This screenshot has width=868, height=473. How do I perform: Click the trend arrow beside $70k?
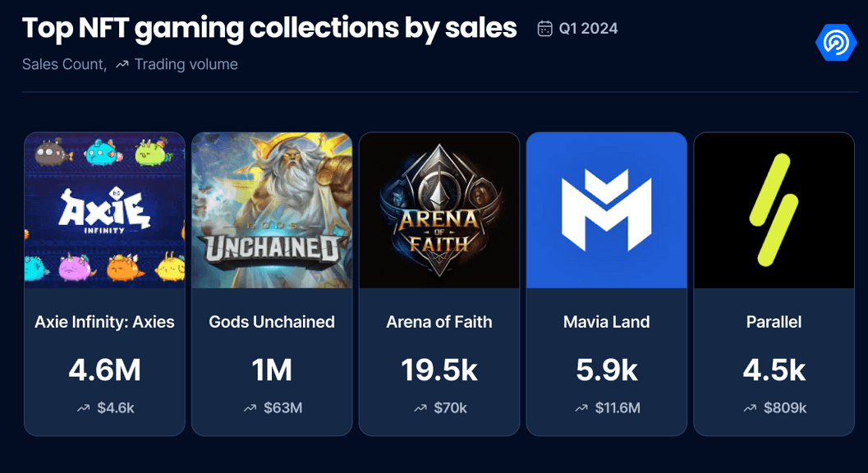(420, 408)
